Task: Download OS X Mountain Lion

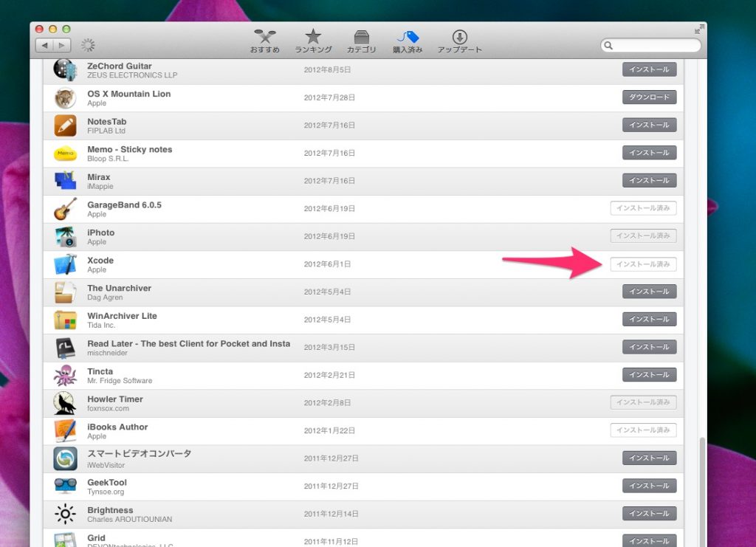Action: (649, 97)
